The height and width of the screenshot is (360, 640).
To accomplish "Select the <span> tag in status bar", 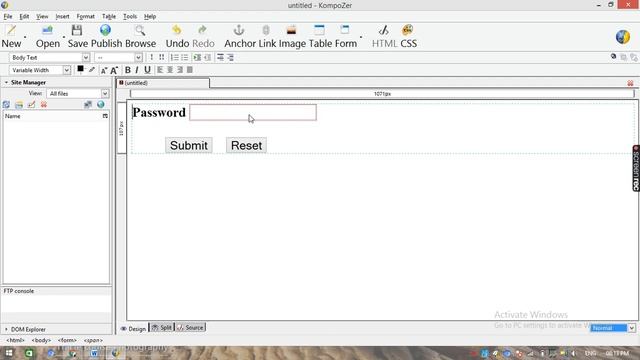I will (93, 340).
